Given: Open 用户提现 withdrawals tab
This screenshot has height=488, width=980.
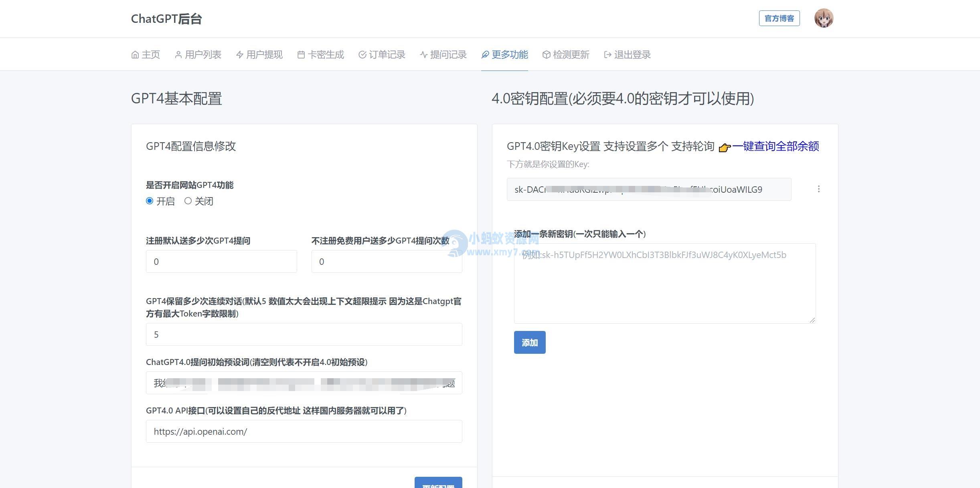Looking at the screenshot, I should coord(259,54).
